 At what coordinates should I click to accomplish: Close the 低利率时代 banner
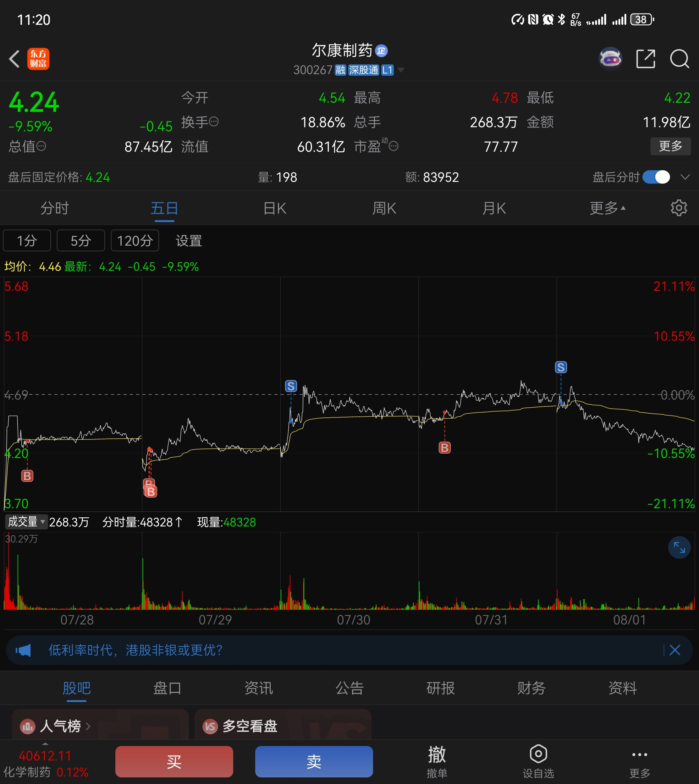point(675,650)
